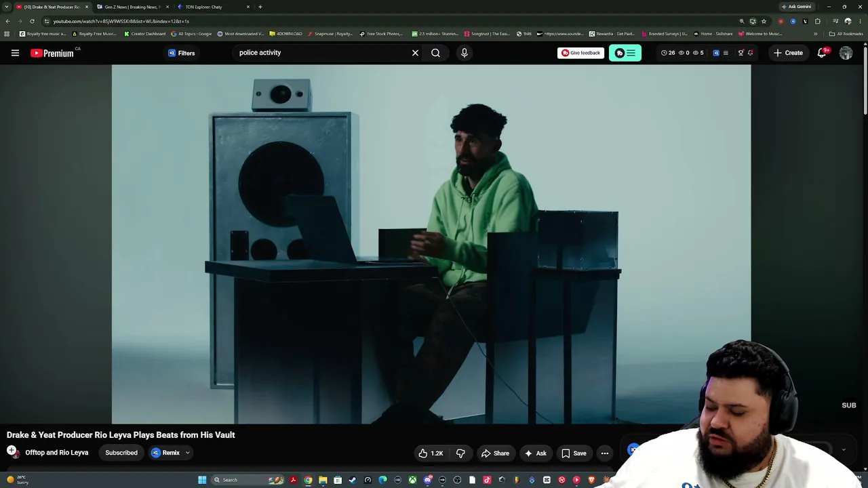Open Offtop and Rio Leyva channel

tap(57, 453)
